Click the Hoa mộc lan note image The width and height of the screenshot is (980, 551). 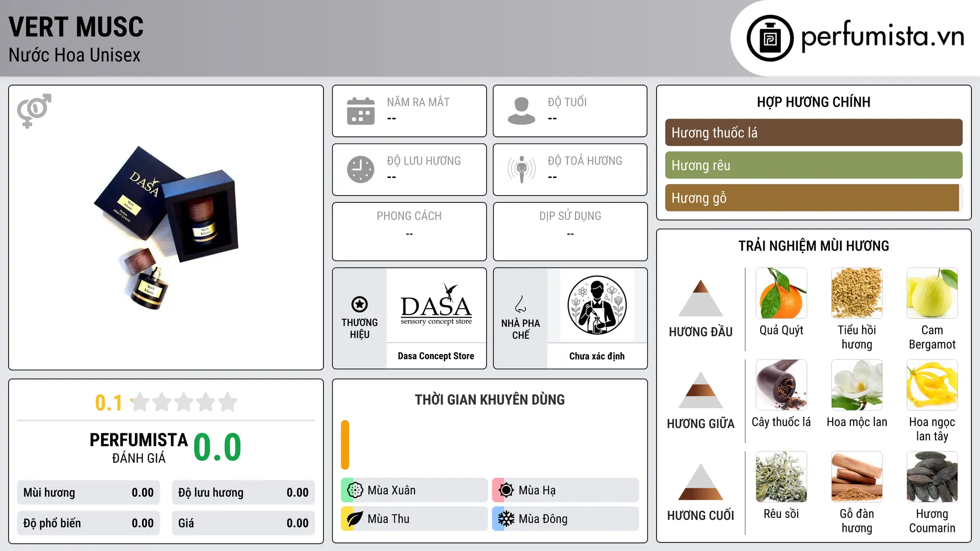[x=857, y=385]
